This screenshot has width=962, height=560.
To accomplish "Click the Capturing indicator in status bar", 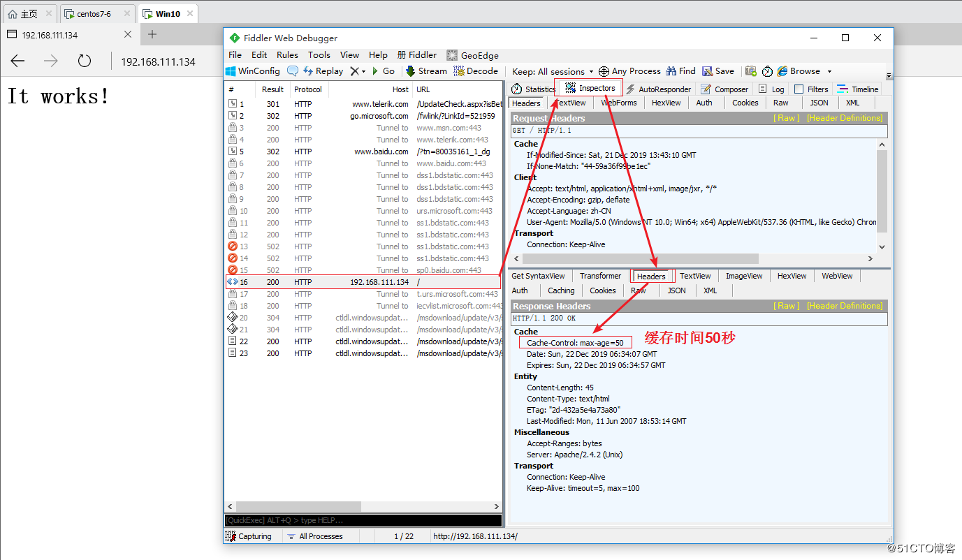I will click(x=249, y=536).
